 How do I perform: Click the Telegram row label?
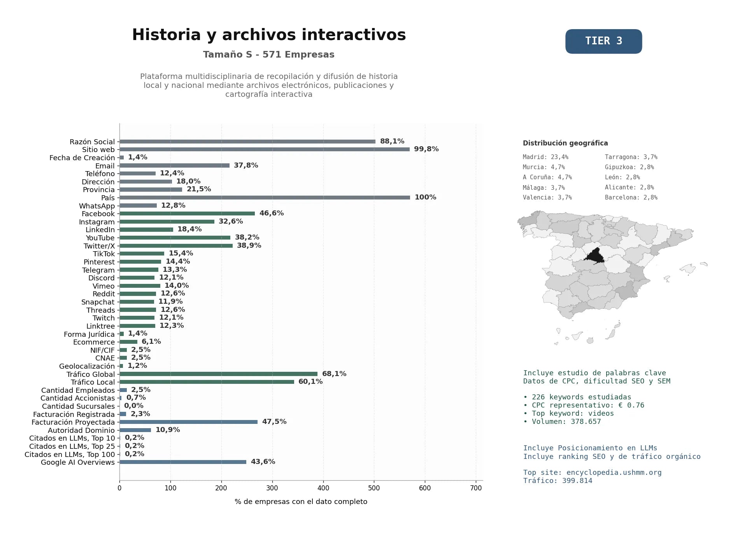[98, 270]
